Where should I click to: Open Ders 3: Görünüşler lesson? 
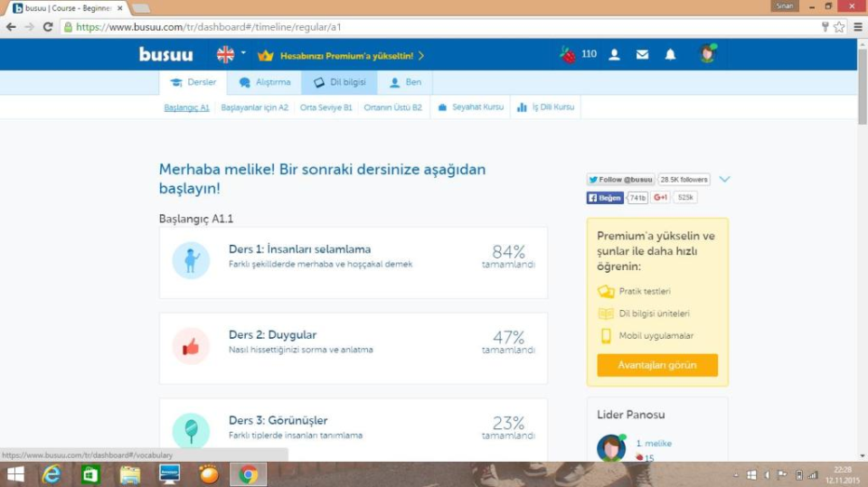point(354,429)
